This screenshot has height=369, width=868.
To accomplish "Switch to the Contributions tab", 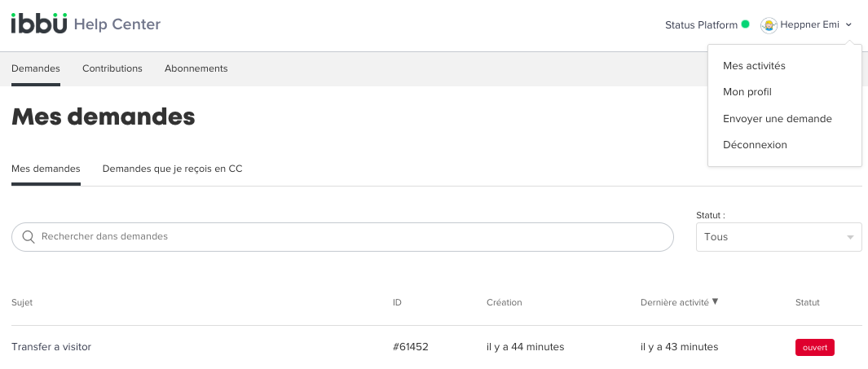I will click(x=112, y=68).
